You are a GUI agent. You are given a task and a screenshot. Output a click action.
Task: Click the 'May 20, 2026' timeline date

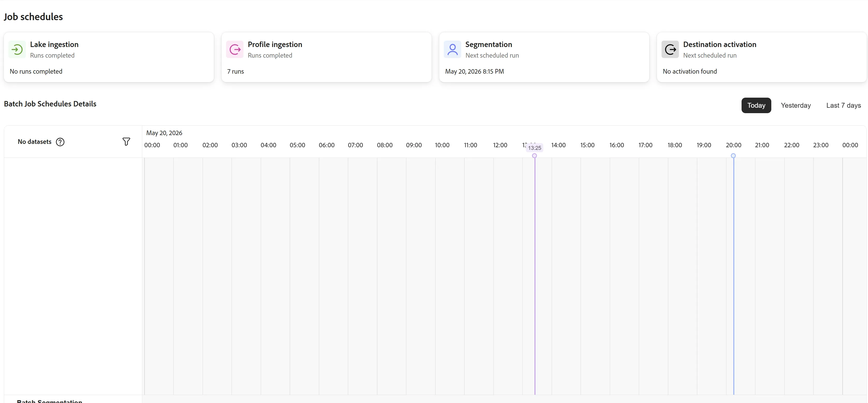point(164,133)
